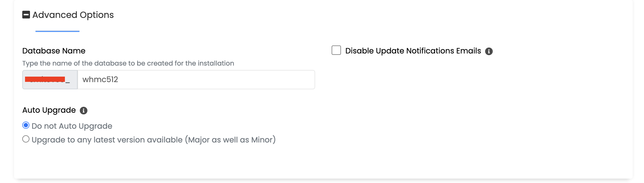Tick the Disable Update Notifications Emails checkbox

(336, 50)
